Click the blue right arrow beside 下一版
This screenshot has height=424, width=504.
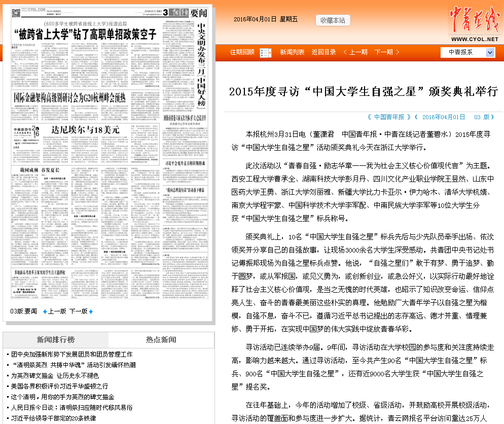pos(91,311)
